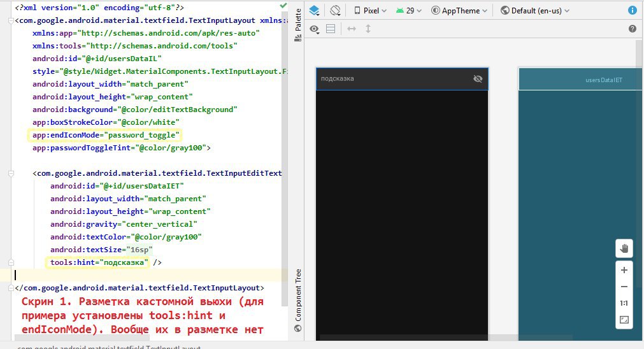Toggle password visibility in preview field

tap(478, 79)
